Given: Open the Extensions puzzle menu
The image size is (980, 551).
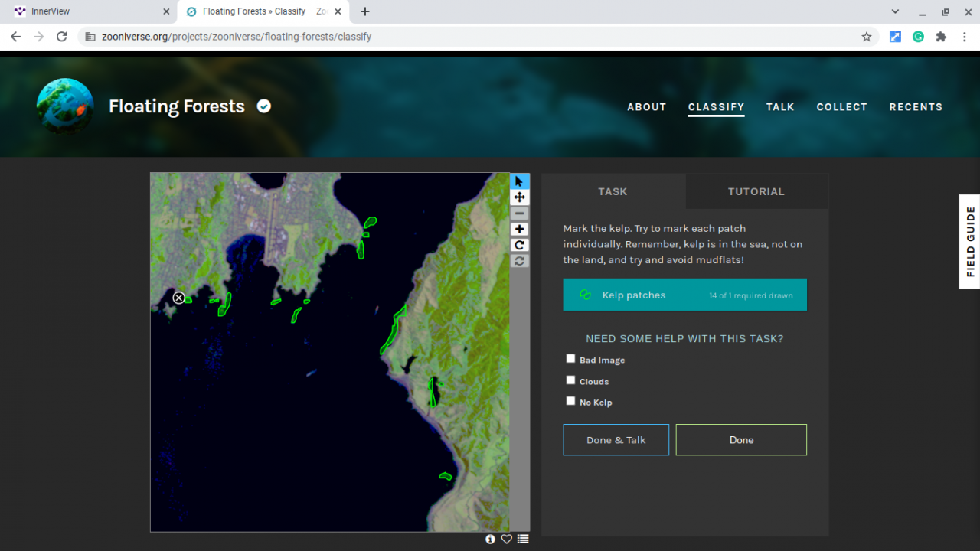Looking at the screenshot, I should coord(941,37).
